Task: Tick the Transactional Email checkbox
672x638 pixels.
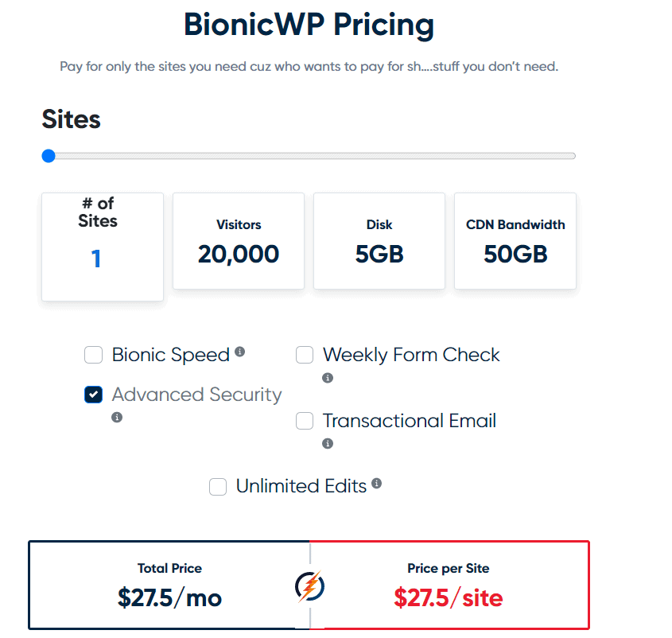Action: coord(305,421)
